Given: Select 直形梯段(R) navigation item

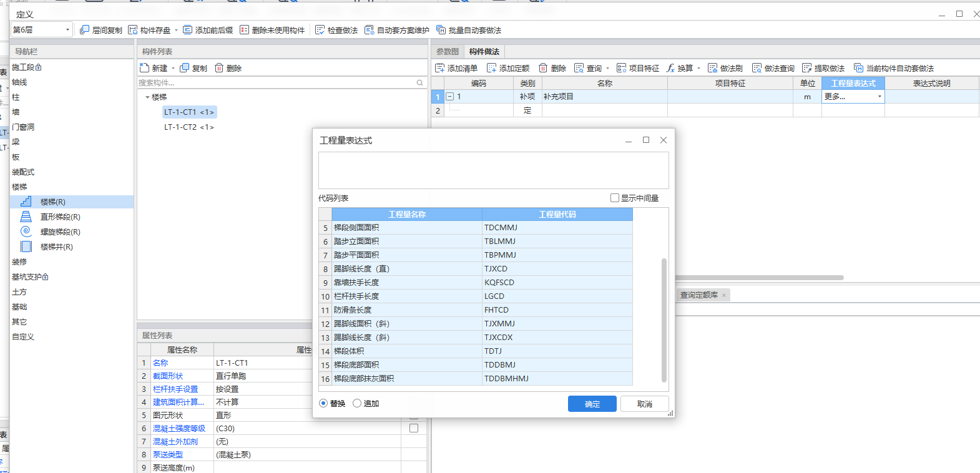Looking at the screenshot, I should click(x=60, y=217).
